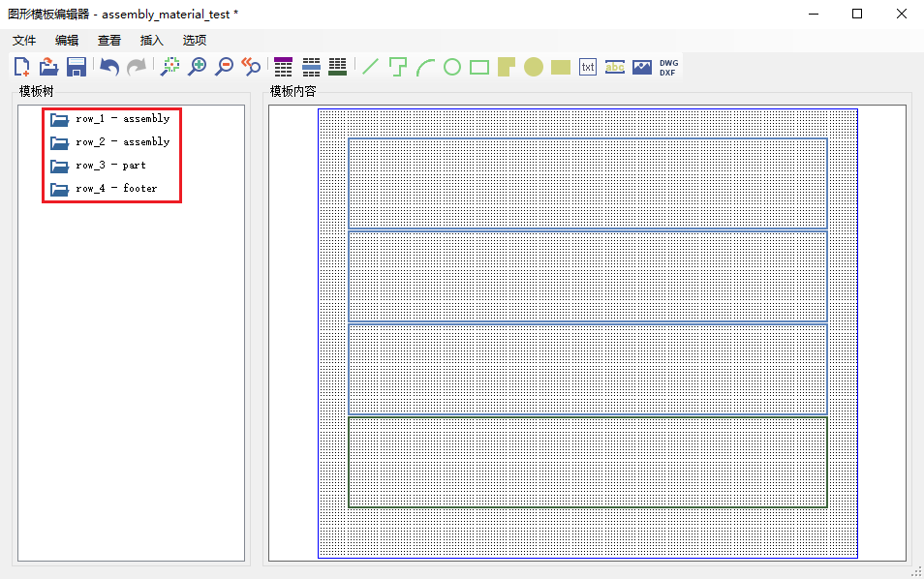
Task: Click the folder icon beside row_4 - footer
Action: click(x=59, y=189)
